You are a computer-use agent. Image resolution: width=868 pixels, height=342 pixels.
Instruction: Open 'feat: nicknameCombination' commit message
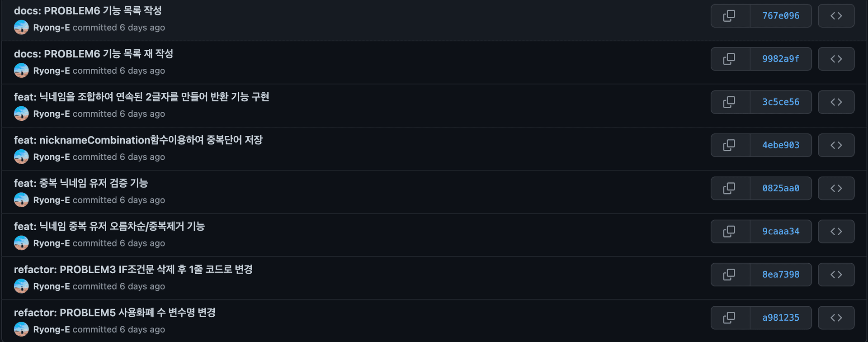coord(138,140)
